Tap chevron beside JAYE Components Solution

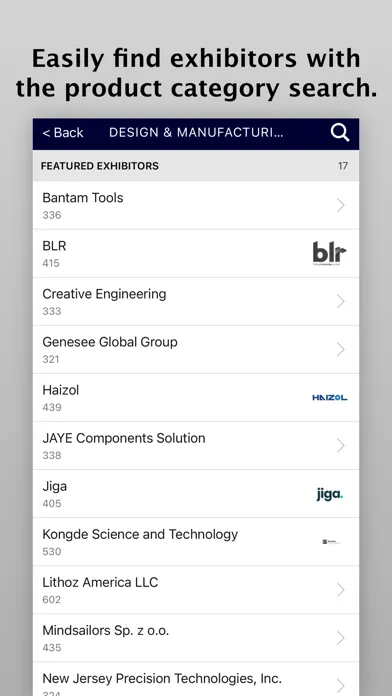click(341, 446)
